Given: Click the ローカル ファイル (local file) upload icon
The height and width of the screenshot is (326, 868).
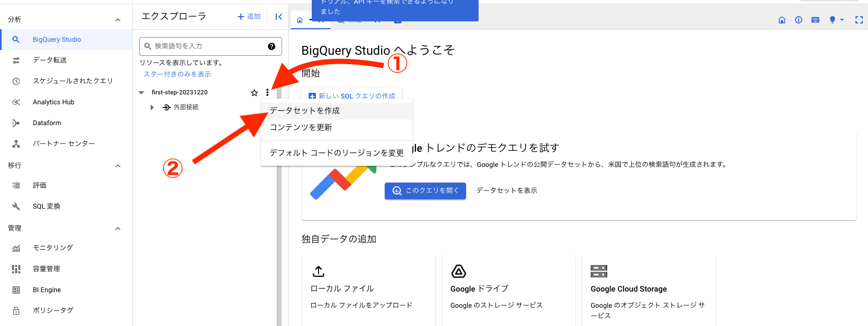Looking at the screenshot, I should point(319,271).
